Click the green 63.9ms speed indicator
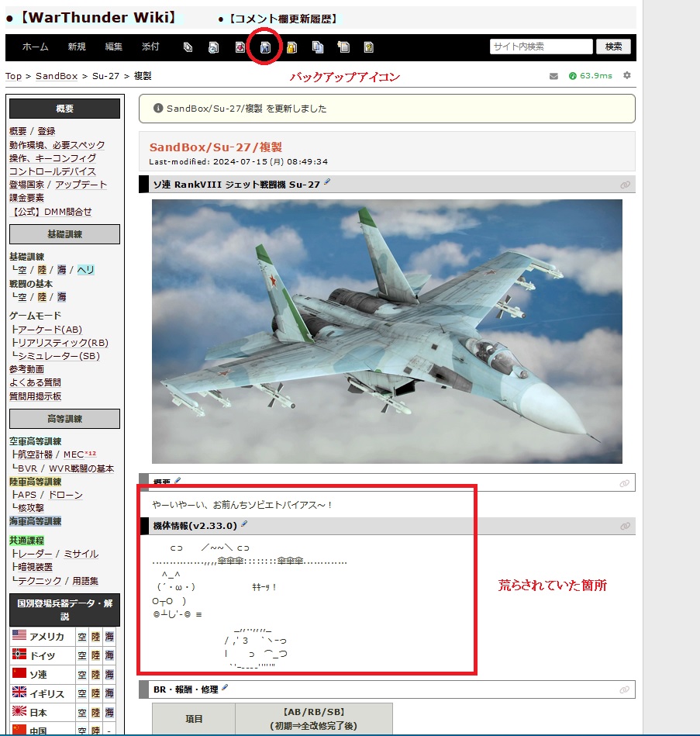The width and height of the screenshot is (700, 736). [590, 75]
